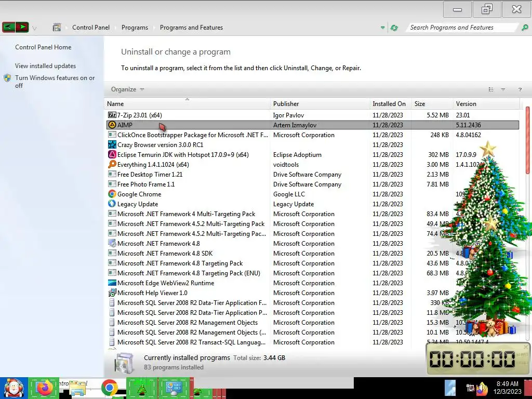Image resolution: width=532 pixels, height=399 pixels.
Task: Click the Microsoft Help Viewer 1.0 icon
Action: [x=112, y=293]
